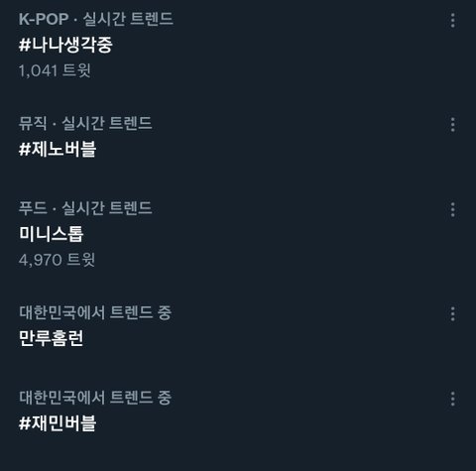Click the 뮤직 · 실시간 트렌드 label
Viewport: 476px width, 471px height.
[85, 123]
